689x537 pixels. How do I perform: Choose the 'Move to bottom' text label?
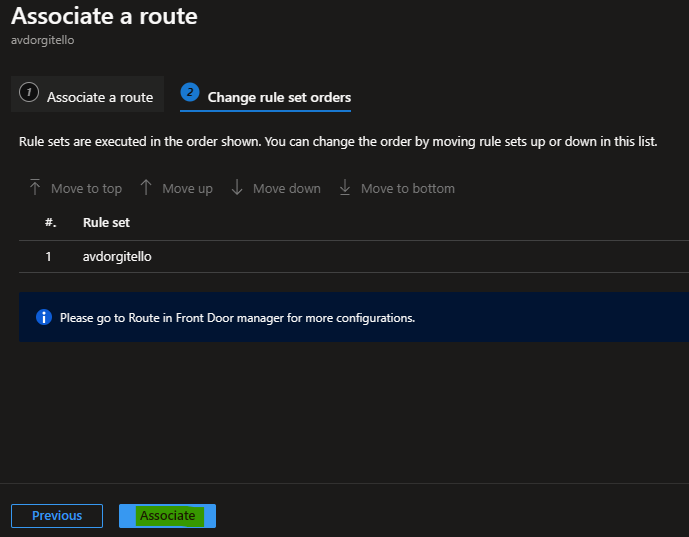pyautogui.click(x=408, y=189)
